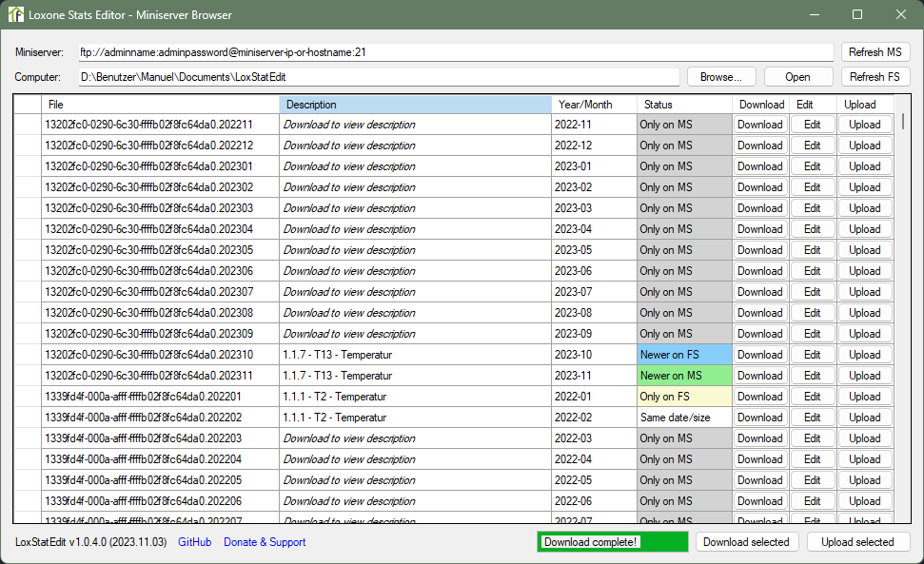Click the Same date/size status cell
The width and height of the screenshot is (924, 564).
684,418
